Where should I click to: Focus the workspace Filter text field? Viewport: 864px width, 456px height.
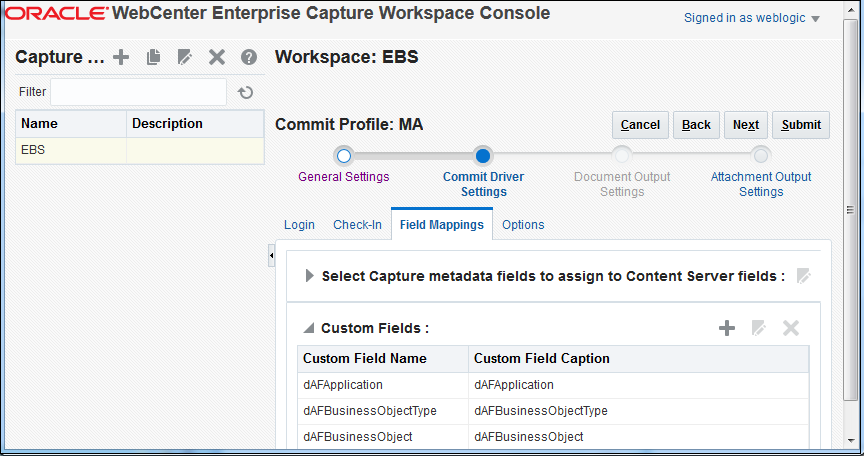pos(138,92)
